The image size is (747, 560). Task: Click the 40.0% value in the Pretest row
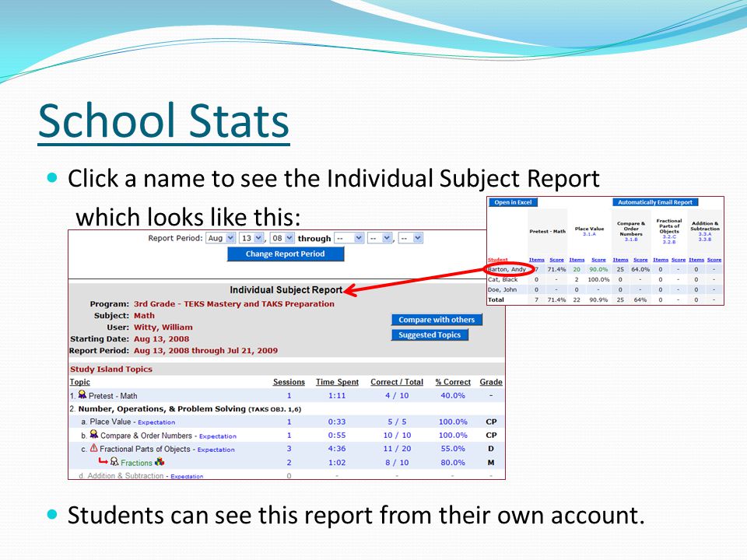pyautogui.click(x=453, y=396)
